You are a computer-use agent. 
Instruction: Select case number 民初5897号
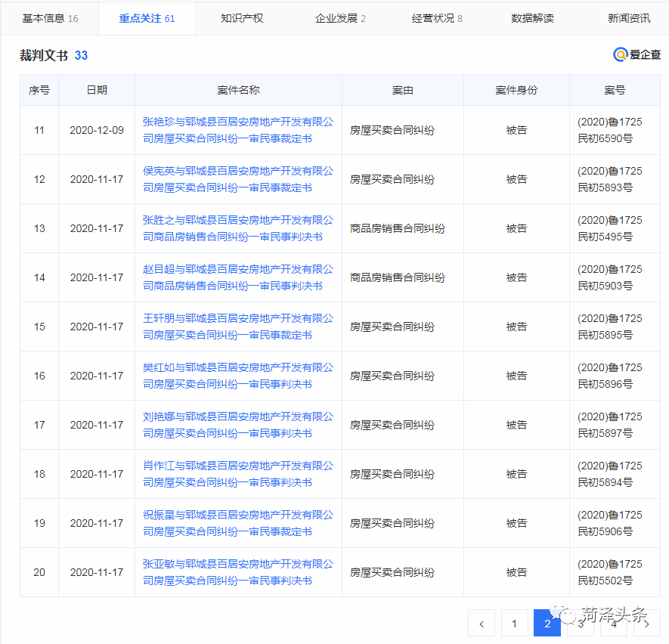click(x=605, y=433)
